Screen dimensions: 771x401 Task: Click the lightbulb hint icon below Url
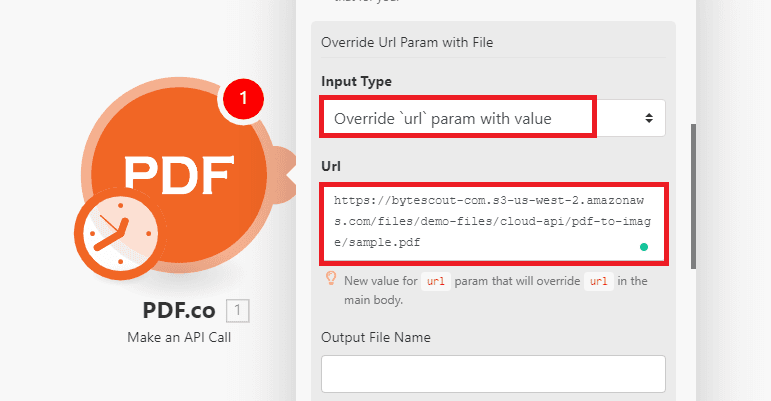click(331, 279)
